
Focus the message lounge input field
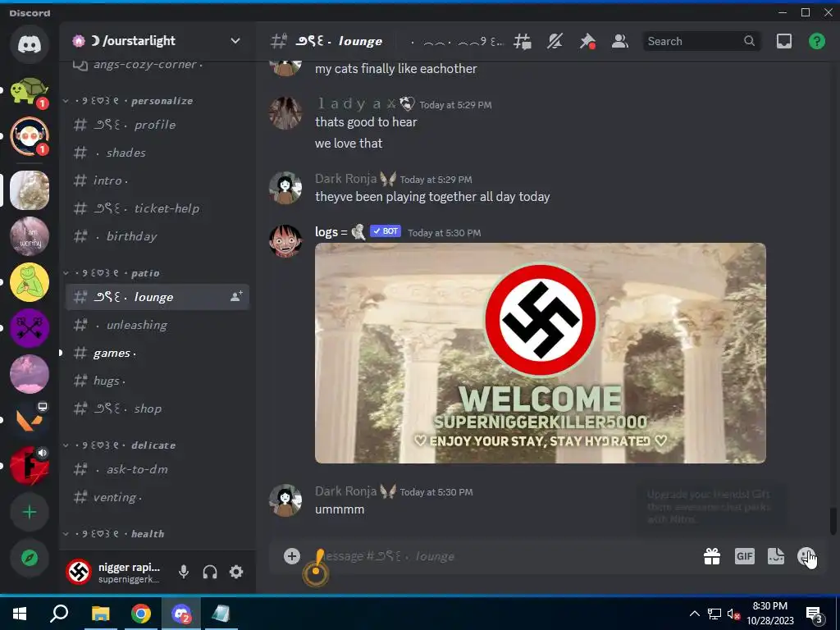click(504, 557)
